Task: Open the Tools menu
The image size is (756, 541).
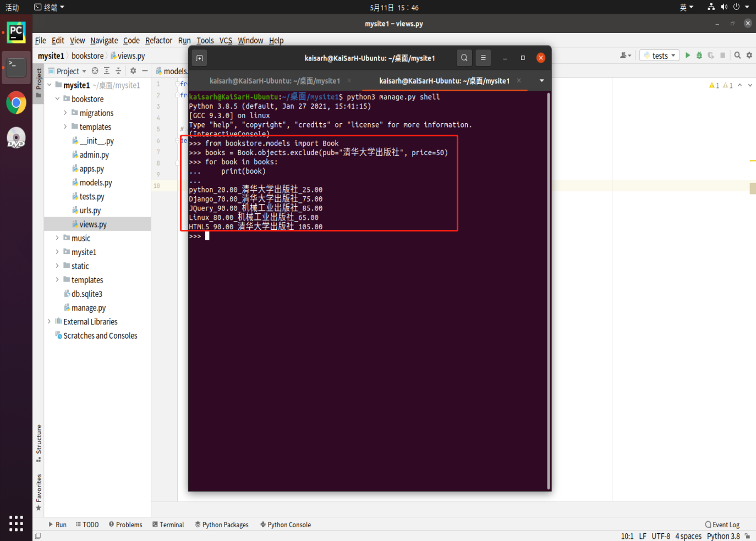Action: [x=205, y=41]
